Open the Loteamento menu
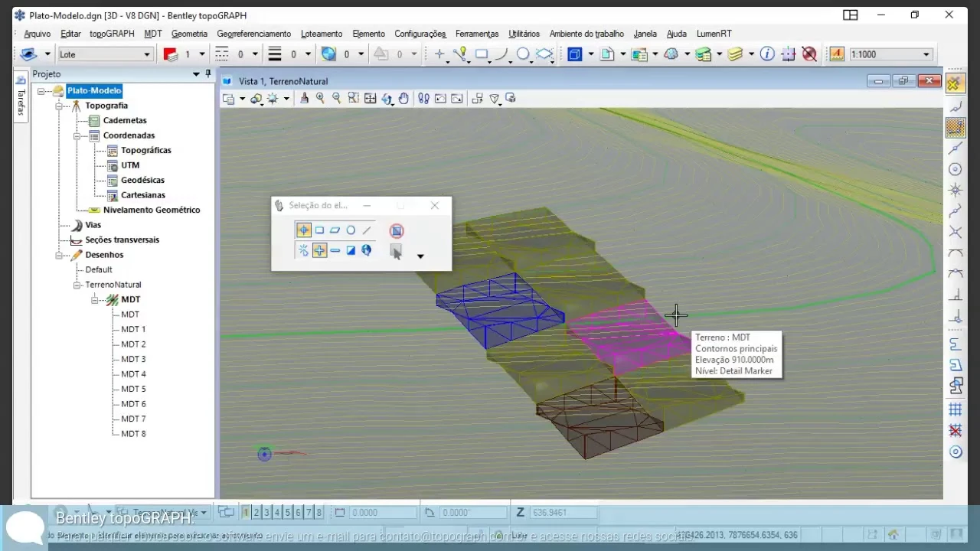 pos(322,34)
